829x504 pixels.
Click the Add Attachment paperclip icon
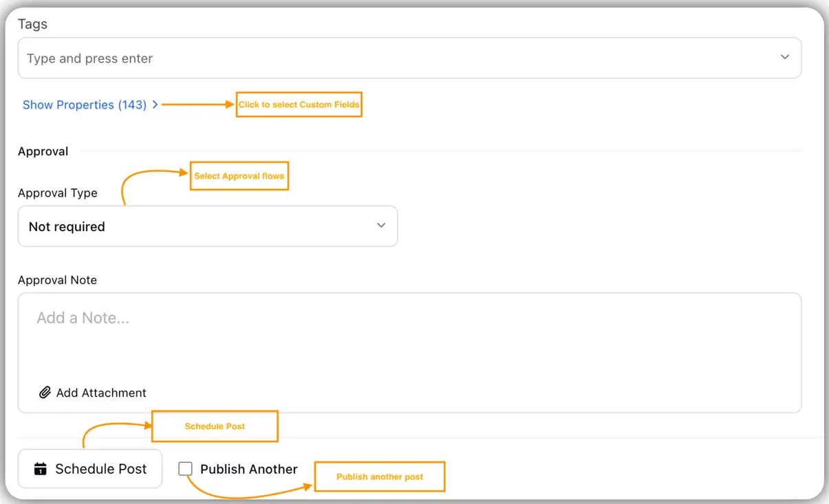point(45,392)
